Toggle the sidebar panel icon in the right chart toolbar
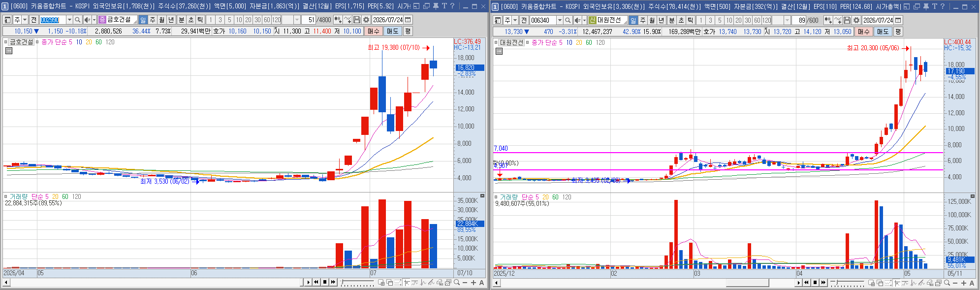This screenshot has width=980, height=290. (x=498, y=20)
